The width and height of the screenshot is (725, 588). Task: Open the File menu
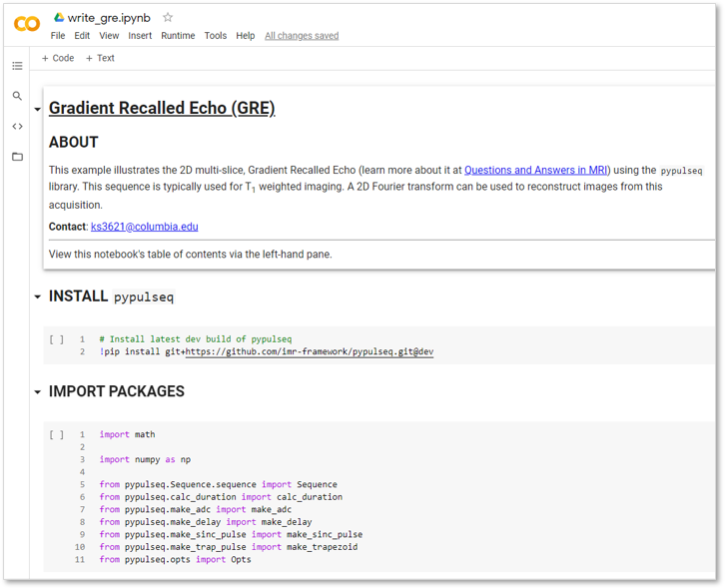[x=58, y=36]
